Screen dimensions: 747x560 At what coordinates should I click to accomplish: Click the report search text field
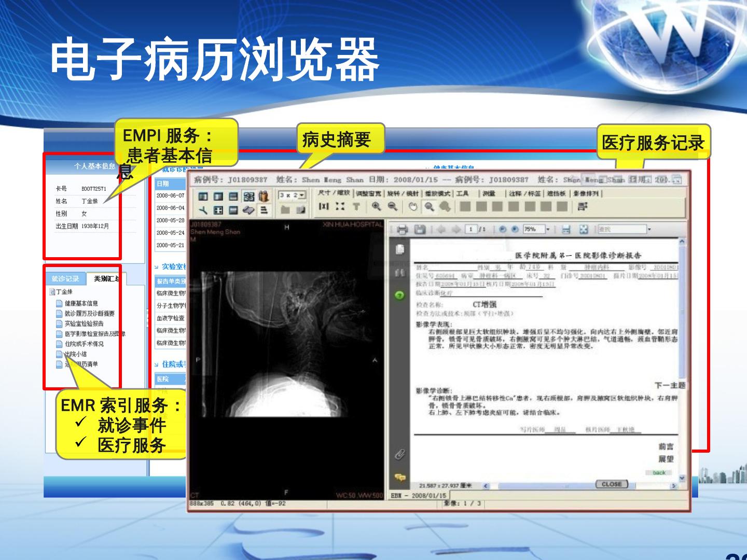tap(621, 229)
